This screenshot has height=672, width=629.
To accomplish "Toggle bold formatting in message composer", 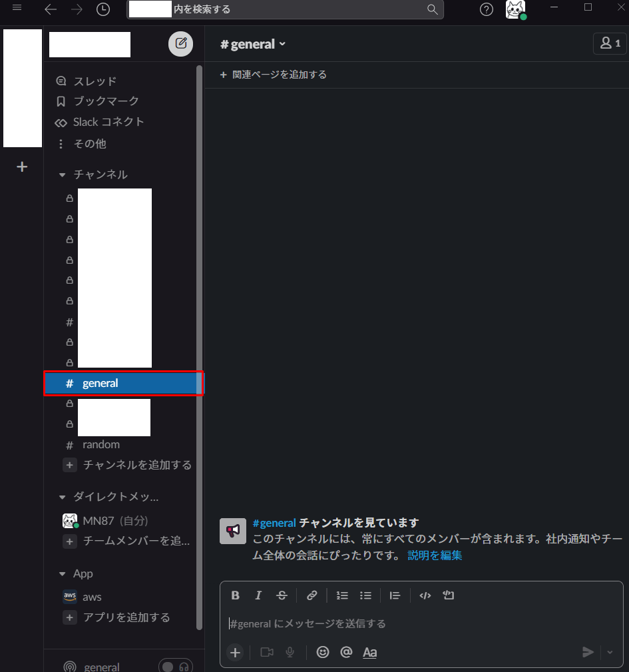I will [x=235, y=595].
